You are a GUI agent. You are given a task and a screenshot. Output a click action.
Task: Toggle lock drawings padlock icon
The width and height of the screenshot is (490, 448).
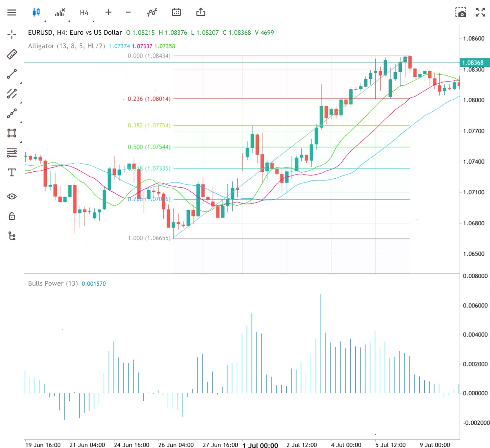tap(12, 216)
